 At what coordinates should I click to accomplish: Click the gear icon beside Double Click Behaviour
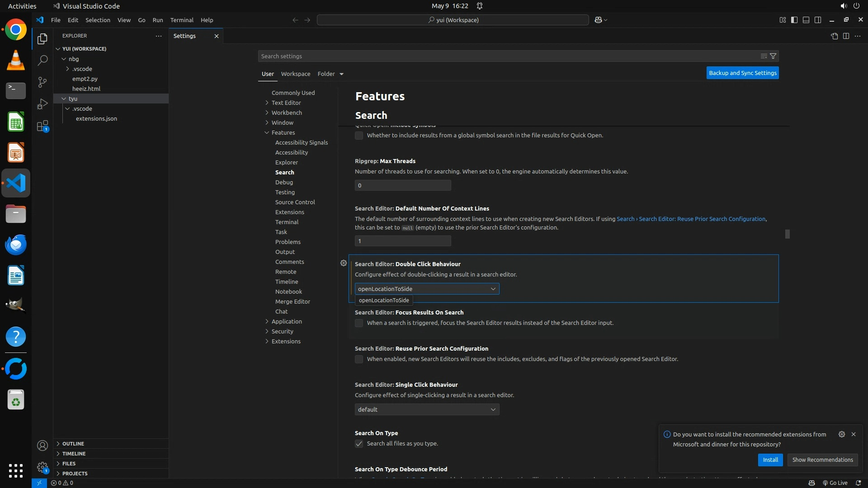pos(344,263)
